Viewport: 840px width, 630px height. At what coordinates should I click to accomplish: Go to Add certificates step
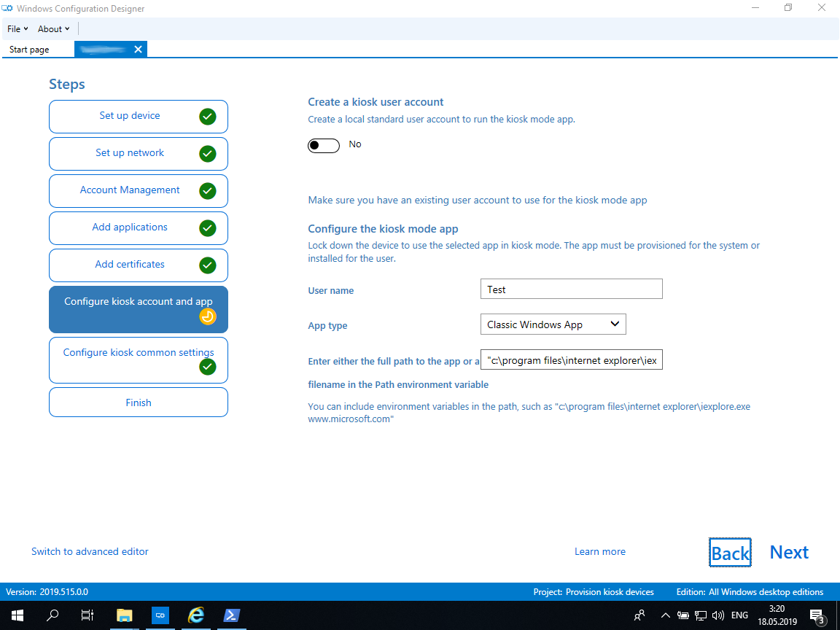point(139,265)
